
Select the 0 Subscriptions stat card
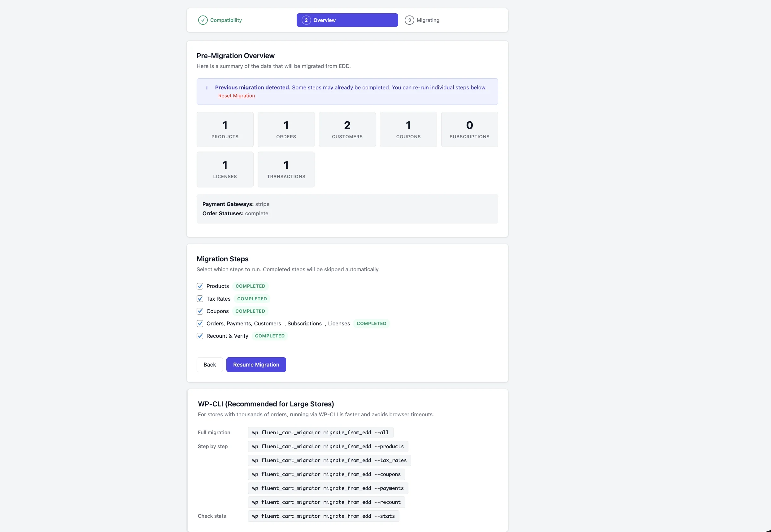[469, 129]
